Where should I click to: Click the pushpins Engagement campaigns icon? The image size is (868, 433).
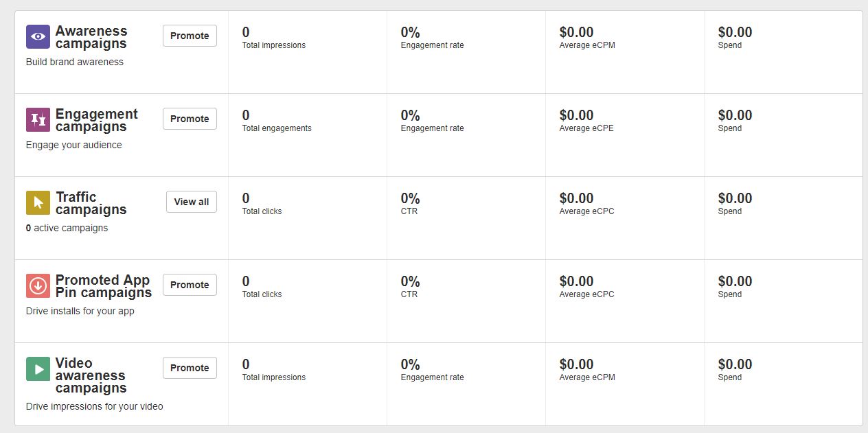[38, 120]
